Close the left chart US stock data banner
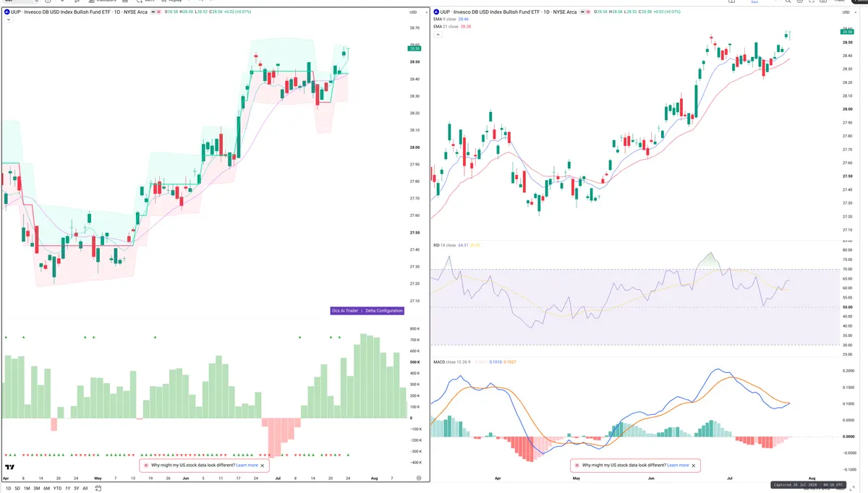Image resolution: width=868 pixels, height=493 pixels. [263, 466]
